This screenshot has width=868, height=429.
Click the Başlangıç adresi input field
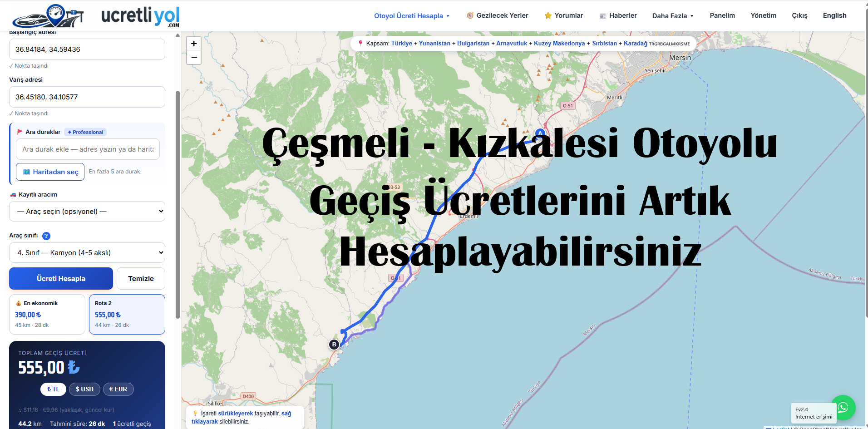[x=87, y=49]
